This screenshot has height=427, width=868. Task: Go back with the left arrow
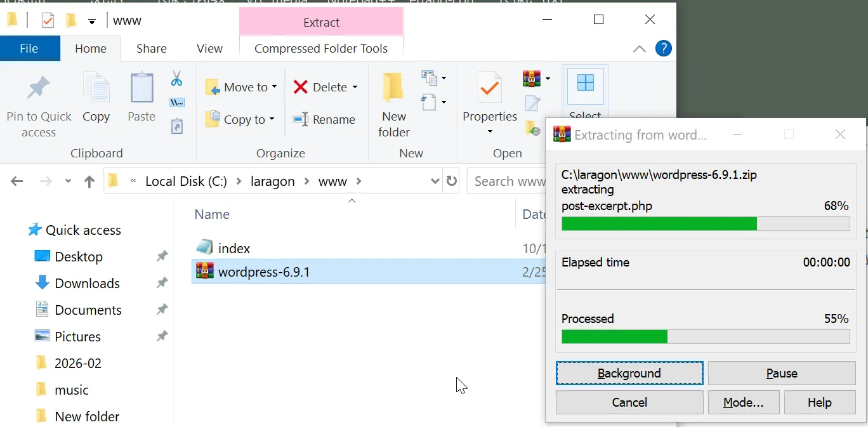click(x=17, y=181)
